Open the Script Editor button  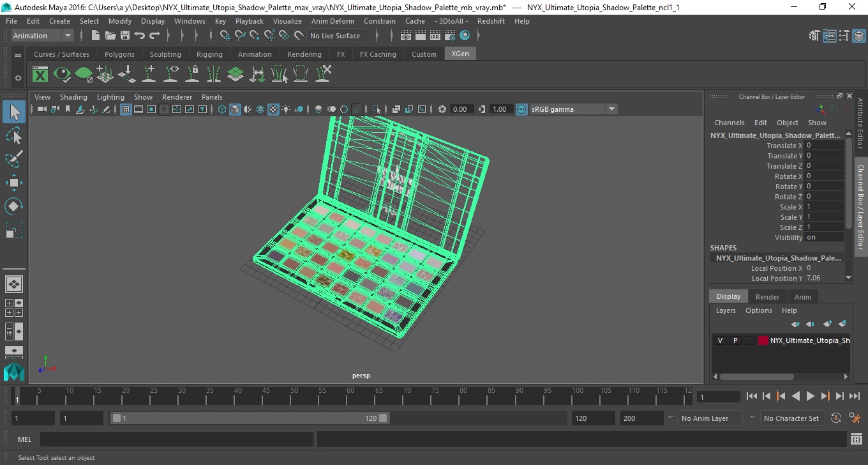pyautogui.click(x=857, y=439)
